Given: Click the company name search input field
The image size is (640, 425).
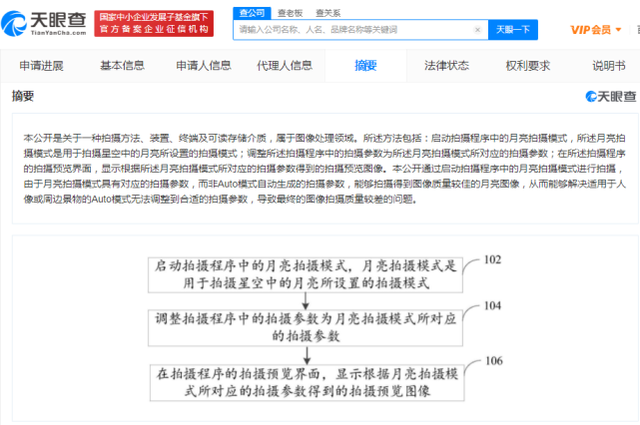Looking at the screenshot, I should pos(353,30).
